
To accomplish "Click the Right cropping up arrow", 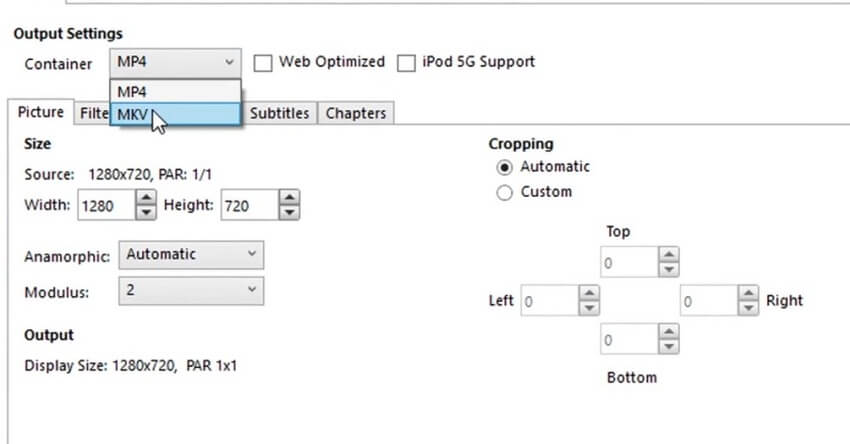I will tap(748, 294).
